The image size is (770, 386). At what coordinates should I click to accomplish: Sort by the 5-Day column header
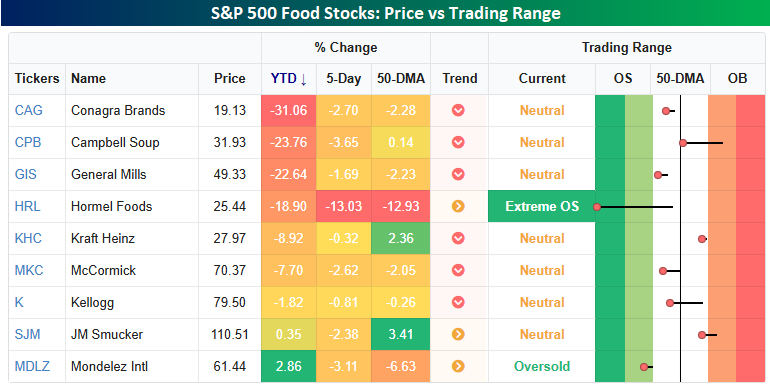[x=344, y=79]
